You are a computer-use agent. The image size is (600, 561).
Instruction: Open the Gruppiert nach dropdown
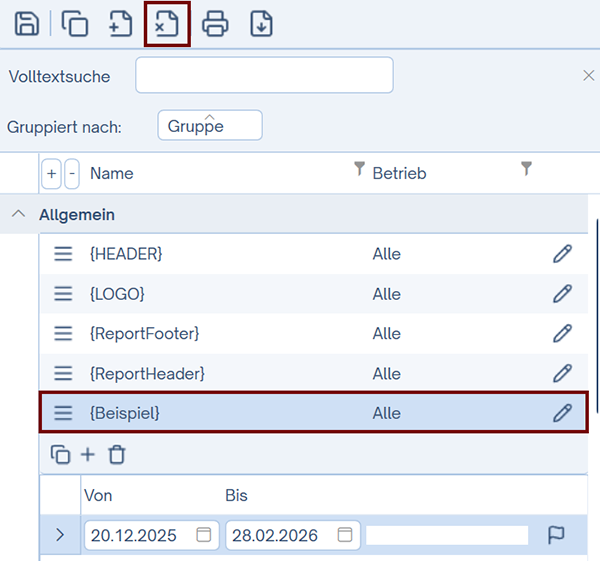point(209,126)
